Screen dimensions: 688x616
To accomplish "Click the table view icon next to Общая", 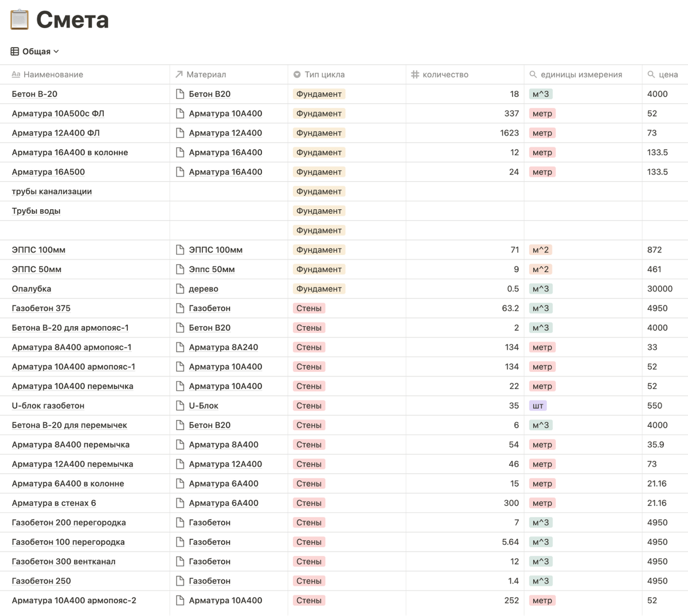I will pyautogui.click(x=15, y=52).
